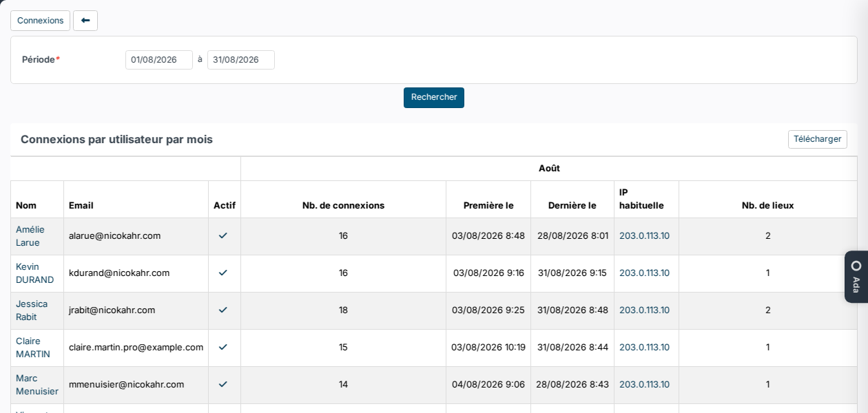Viewport: 868px width, 413px height.
Task: Click the IP 203.0.113.10 in Amélie Larue's row
Action: [644, 235]
